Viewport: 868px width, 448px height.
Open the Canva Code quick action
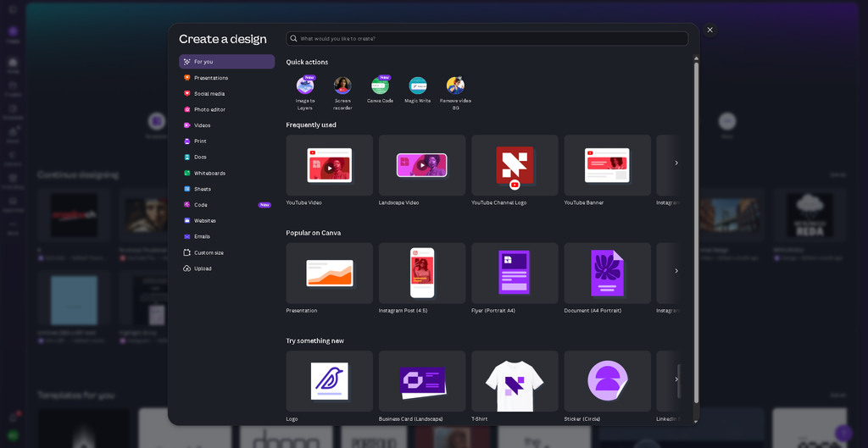tap(381, 90)
